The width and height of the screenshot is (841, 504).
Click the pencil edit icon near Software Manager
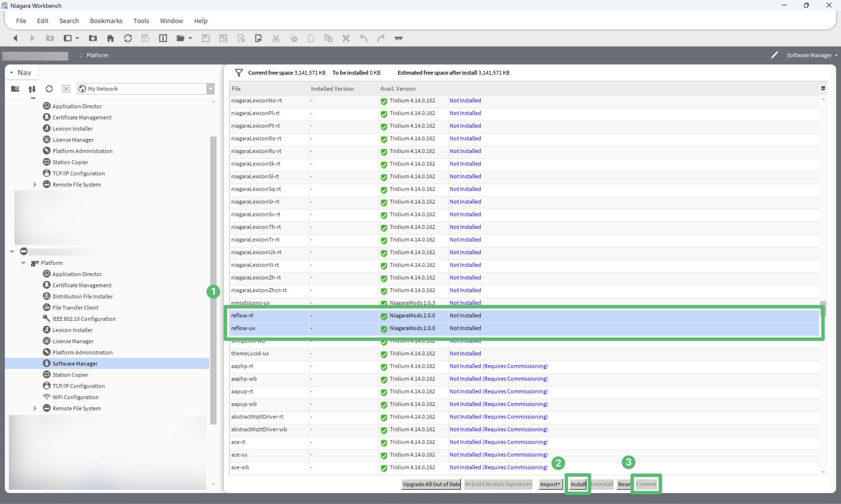click(x=774, y=55)
